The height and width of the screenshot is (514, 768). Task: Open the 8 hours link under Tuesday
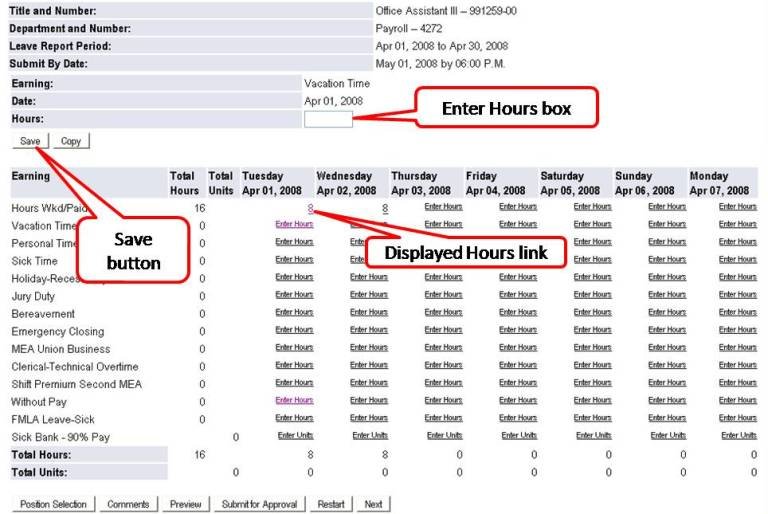click(x=311, y=208)
